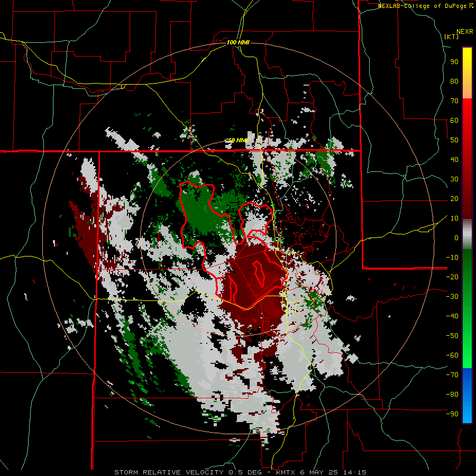Click the NEXLAB-College of DuPage title text
The image size is (476, 476).
pos(423,6)
